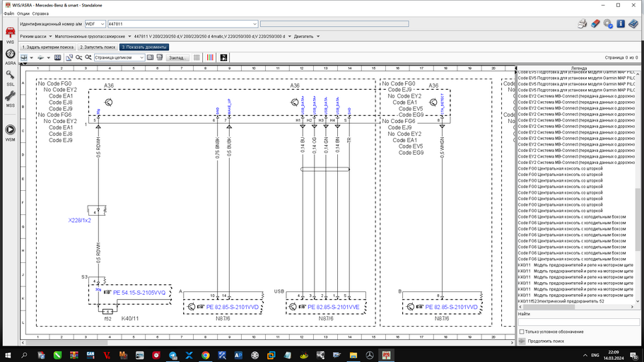The image size is (644, 362).
Task: Click the N87/6 label under USB connector
Action: tap(326, 318)
